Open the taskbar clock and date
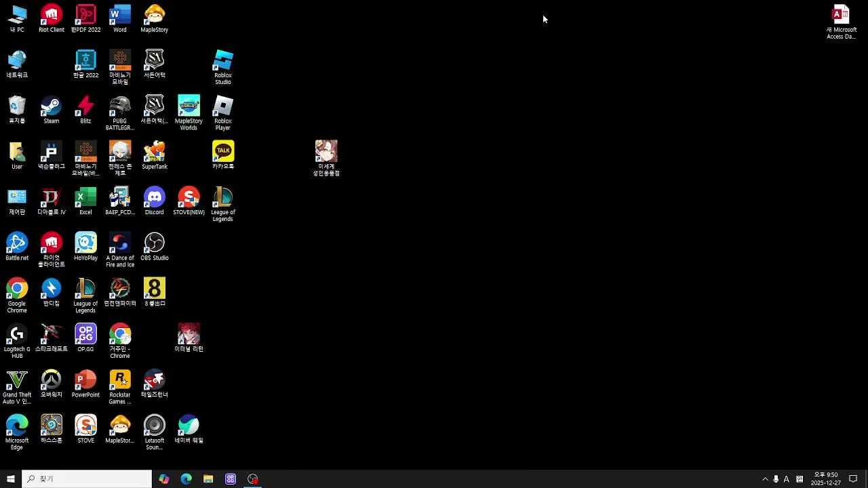The width and height of the screenshot is (868, 488). pos(826,479)
